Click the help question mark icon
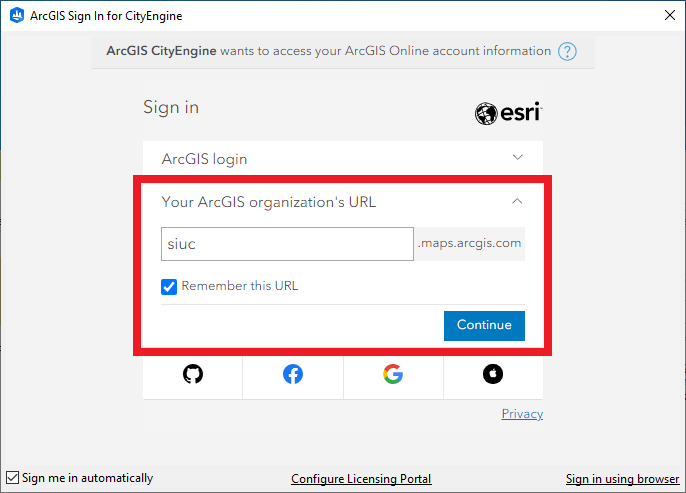686x493 pixels. 568,51
